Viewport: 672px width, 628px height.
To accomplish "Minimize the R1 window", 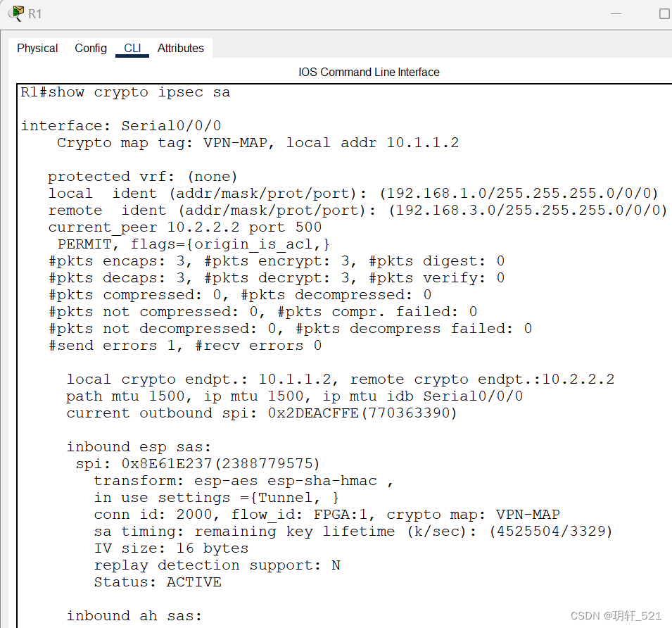I will (616, 13).
